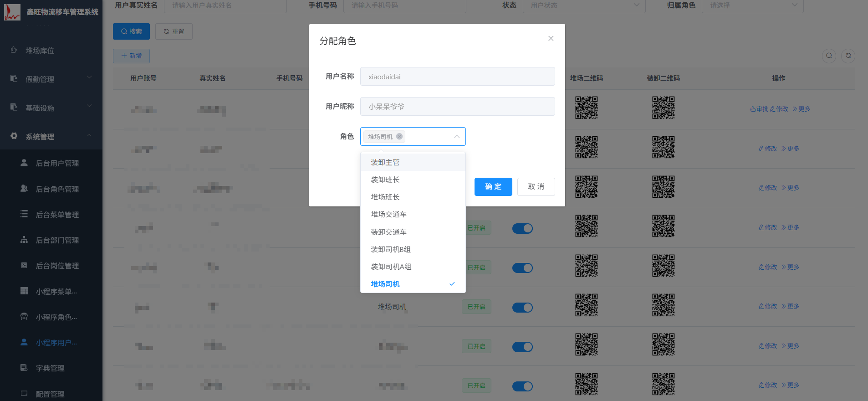Deselect the checked 堆场司机 option
The image size is (868, 401).
pyautogui.click(x=413, y=284)
